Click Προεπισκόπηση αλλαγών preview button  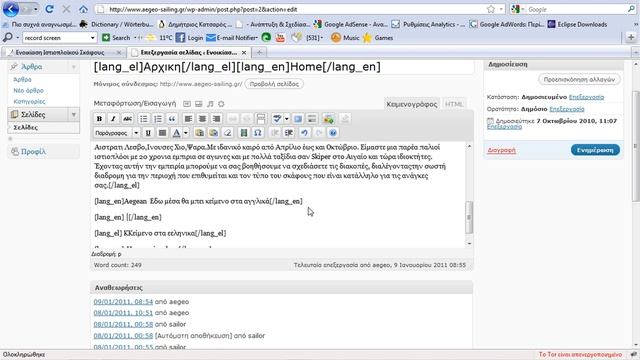[579, 80]
